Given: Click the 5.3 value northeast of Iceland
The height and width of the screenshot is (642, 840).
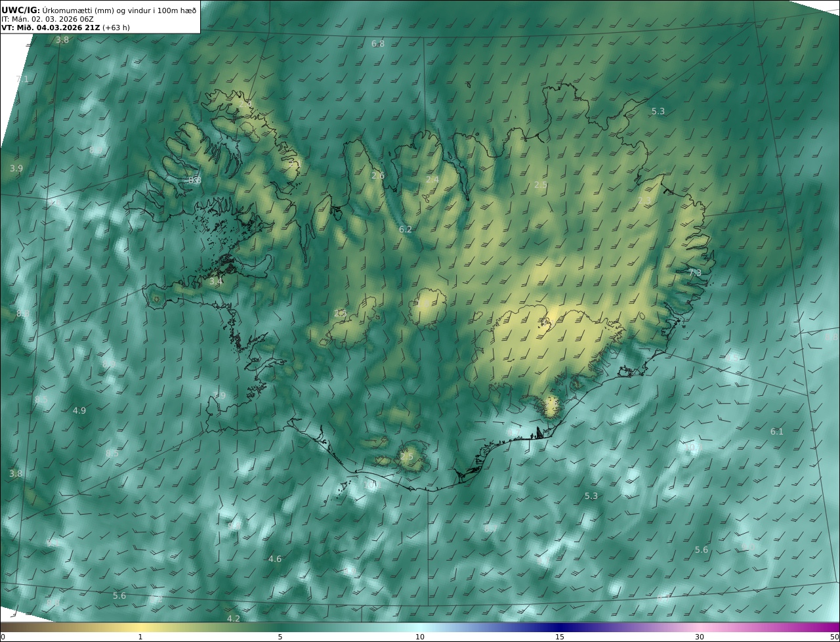Looking at the screenshot, I should [x=658, y=112].
